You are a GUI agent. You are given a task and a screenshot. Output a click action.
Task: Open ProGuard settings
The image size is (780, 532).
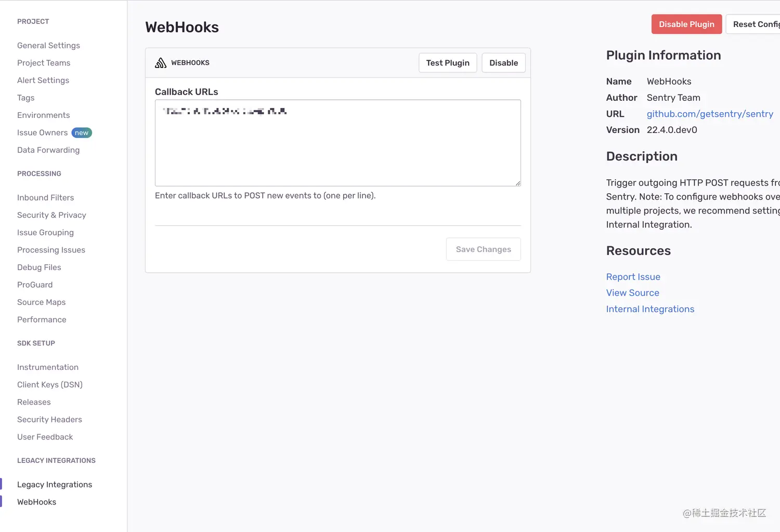point(35,285)
